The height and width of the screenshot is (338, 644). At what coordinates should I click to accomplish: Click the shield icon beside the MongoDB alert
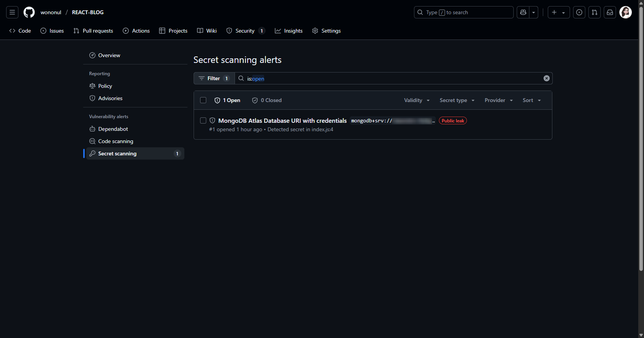point(212,120)
